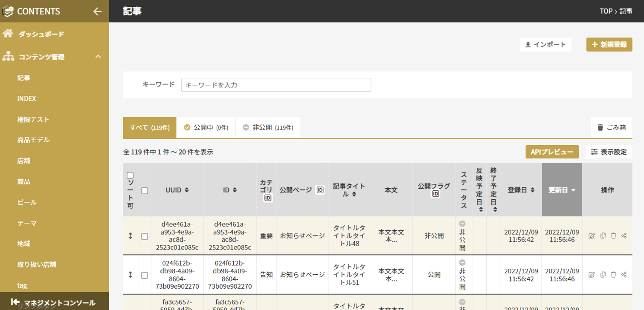The height and width of the screenshot is (310, 644).
Task: Open 権限テスト in the sidebar
Action: (33, 119)
